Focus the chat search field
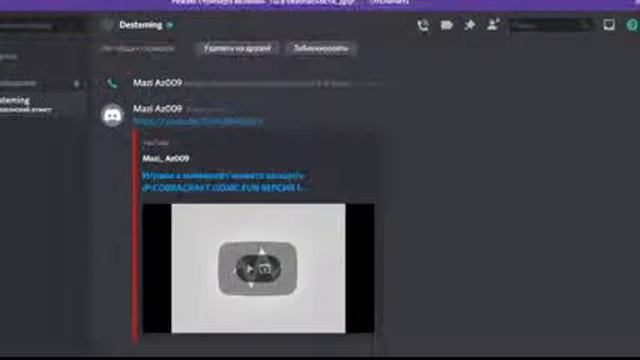This screenshot has width=640, height=360. (550, 25)
